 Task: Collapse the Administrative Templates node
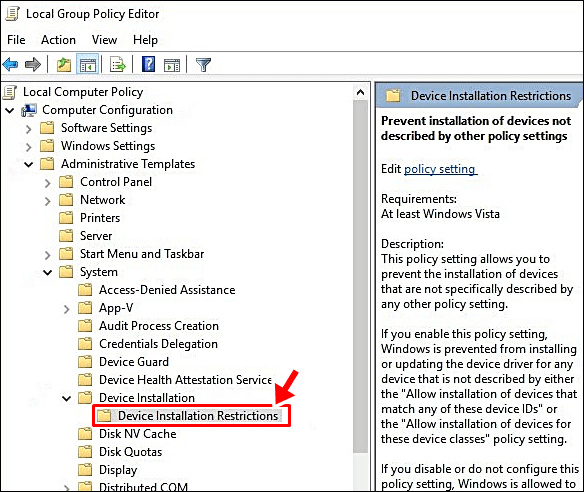[x=29, y=164]
